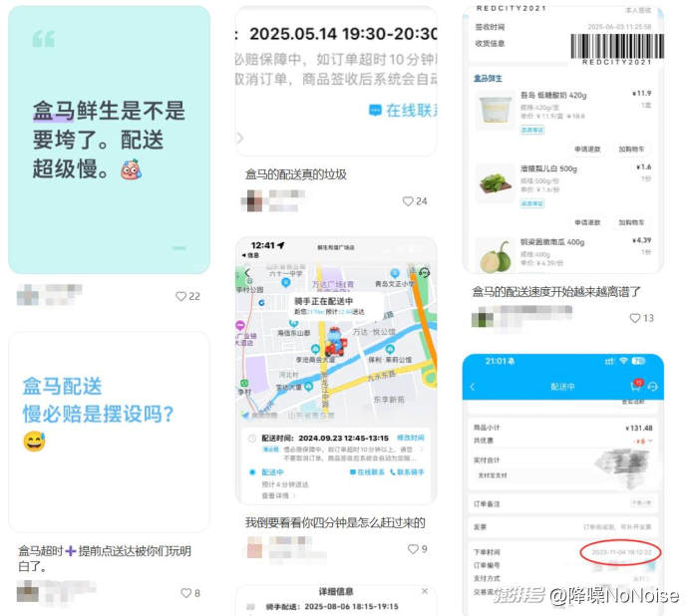Viewport: 688px width, 616px height.
Task: Like the post with 22 likes
Action: 180,296
